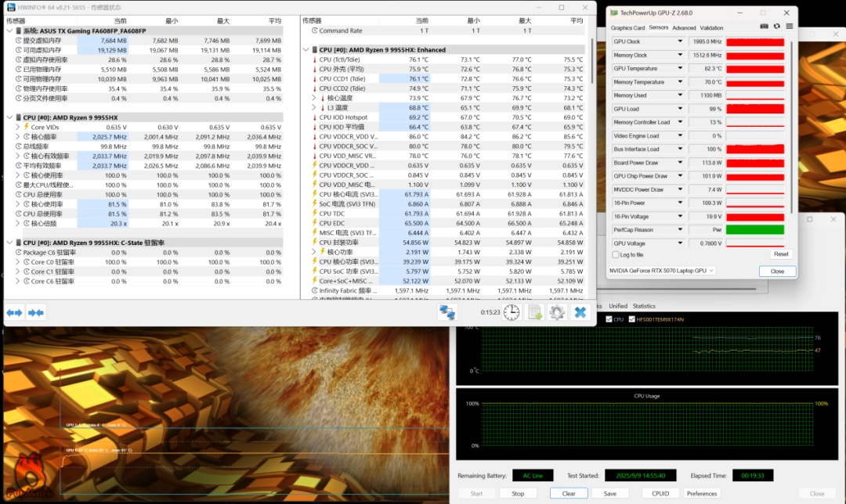Click the blue X icon in HWiNFO toolbar

tap(580, 312)
